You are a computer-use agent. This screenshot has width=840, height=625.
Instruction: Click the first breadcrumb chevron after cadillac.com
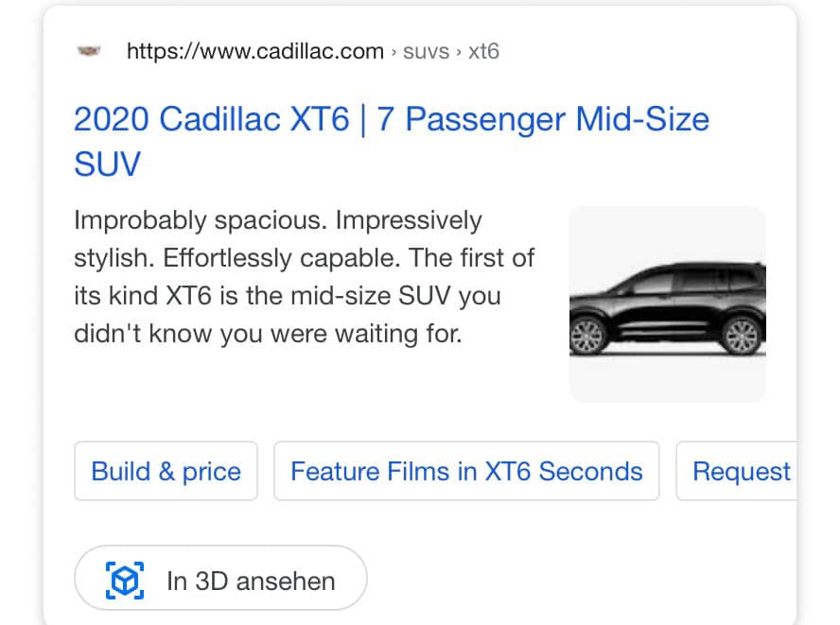[394, 52]
